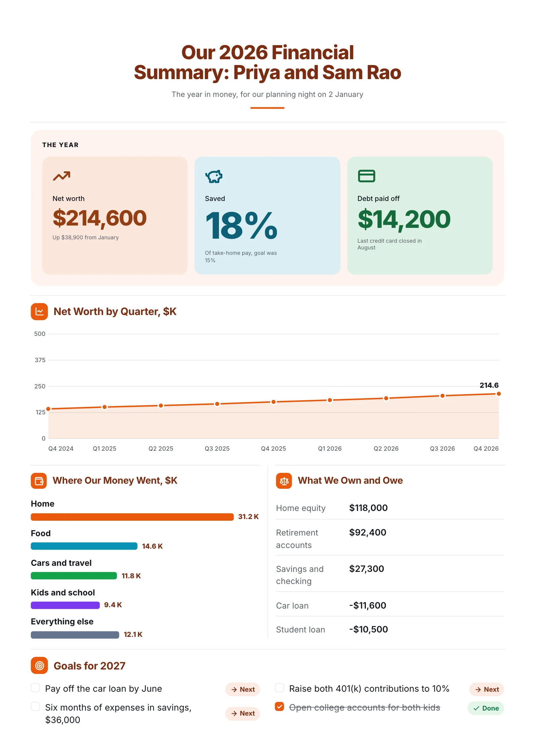Click the gray Everything else bar
Viewport: 535px width, 756px height.
[75, 635]
